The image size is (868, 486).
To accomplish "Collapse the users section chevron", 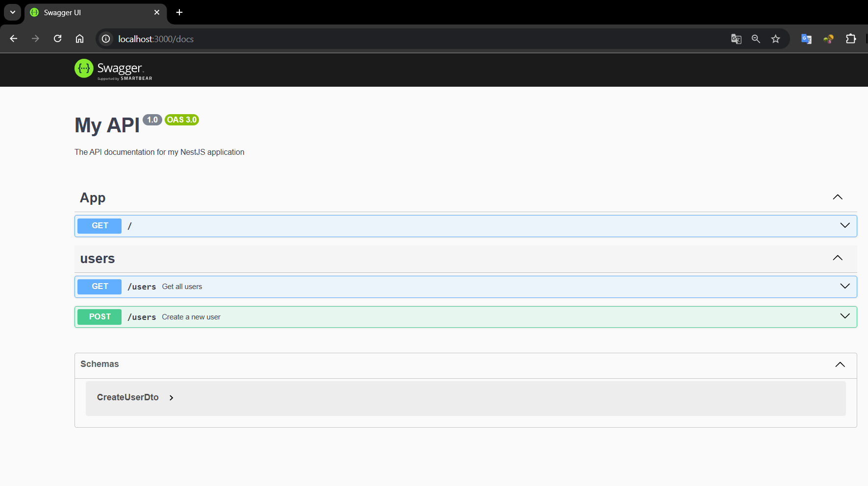I will (837, 258).
